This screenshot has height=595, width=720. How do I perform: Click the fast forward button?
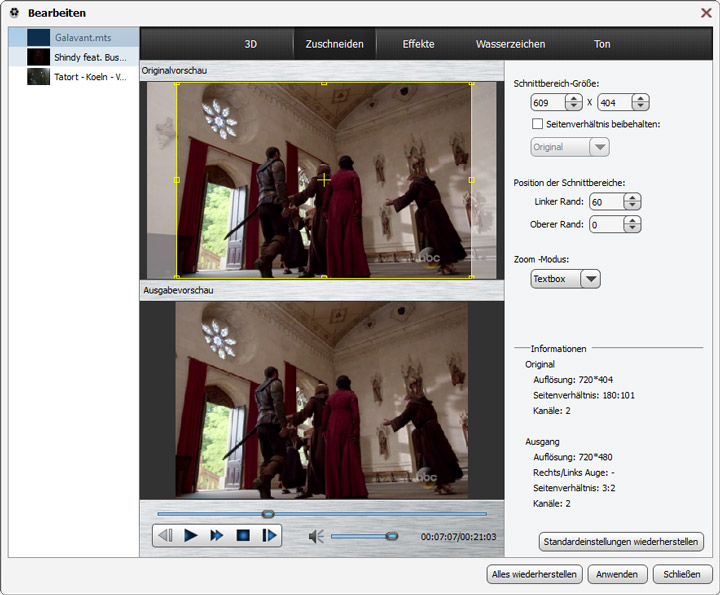(x=217, y=535)
